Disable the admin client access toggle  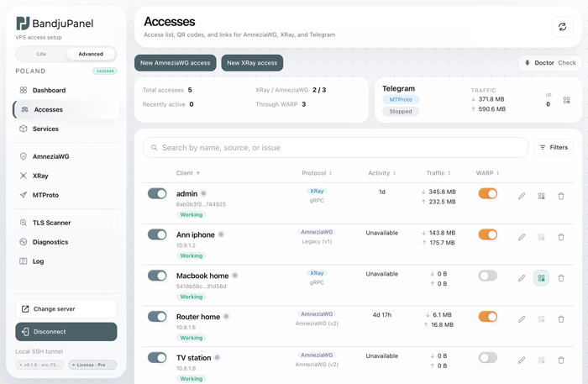[x=157, y=194]
